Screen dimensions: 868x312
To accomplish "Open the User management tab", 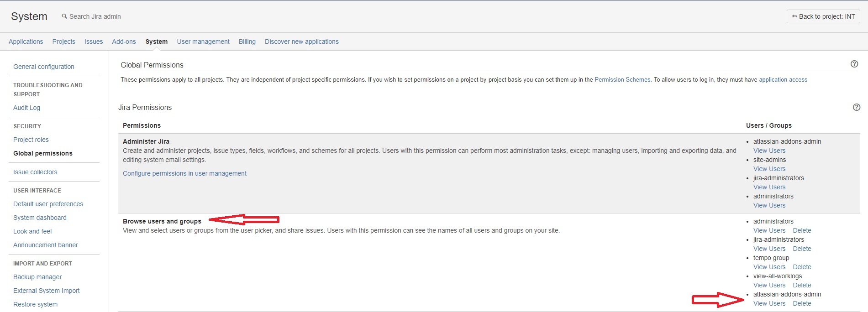I will tap(203, 42).
